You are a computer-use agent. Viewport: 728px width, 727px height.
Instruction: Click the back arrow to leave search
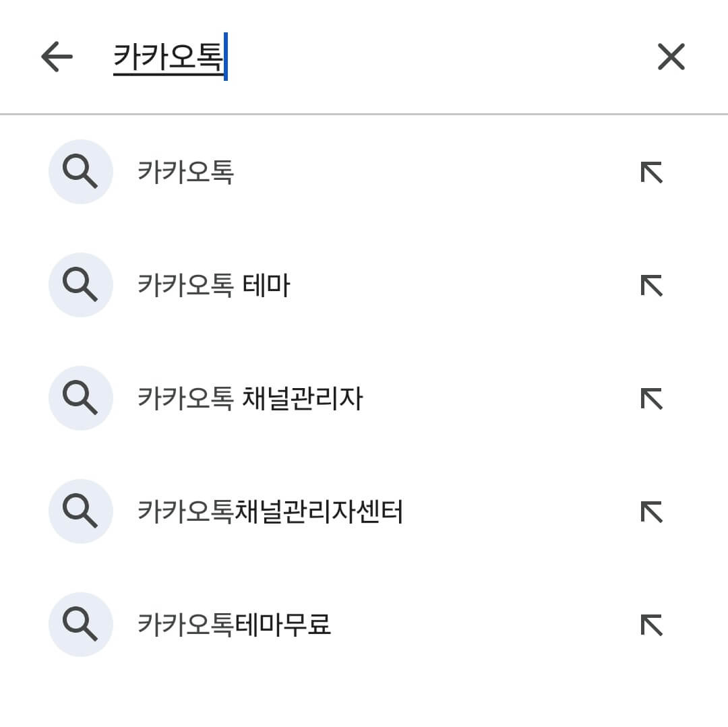point(57,57)
